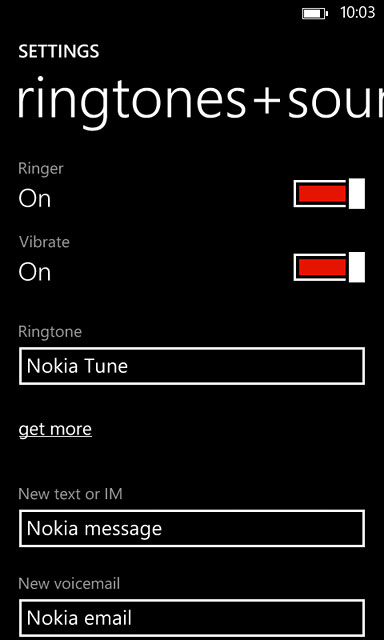Disable the Vibrate toggle switch
Viewport: 384px width, 640px height.
(x=329, y=267)
